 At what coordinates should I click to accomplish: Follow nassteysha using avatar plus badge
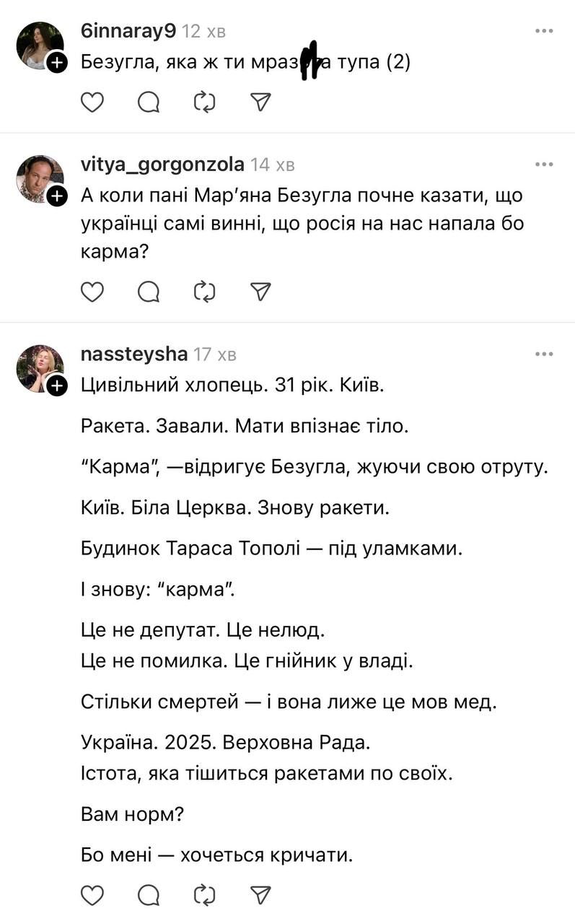(x=58, y=385)
